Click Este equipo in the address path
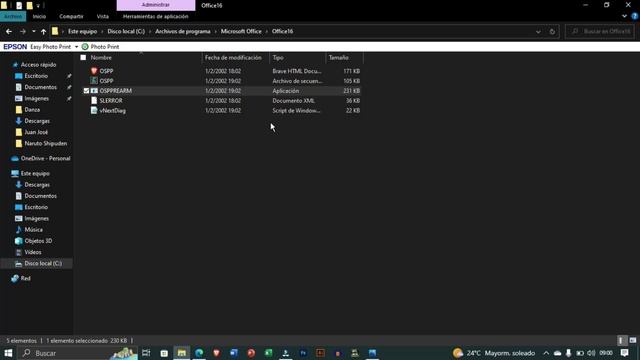 (x=82, y=31)
